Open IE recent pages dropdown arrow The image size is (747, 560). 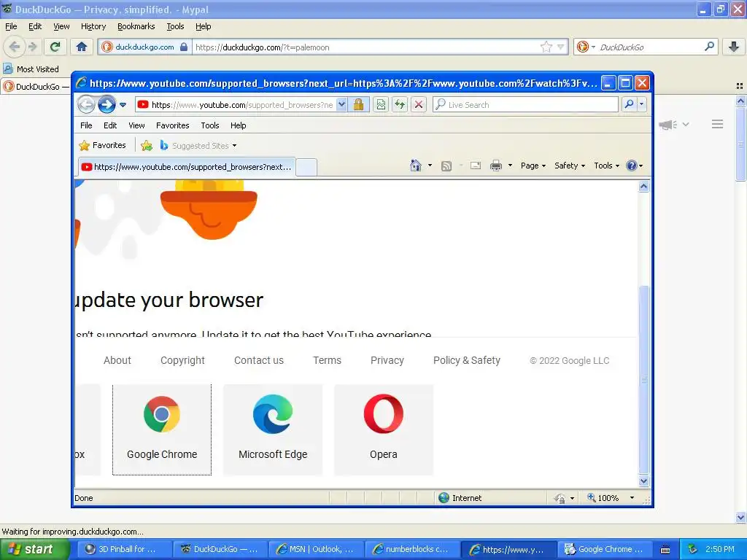[x=123, y=105]
